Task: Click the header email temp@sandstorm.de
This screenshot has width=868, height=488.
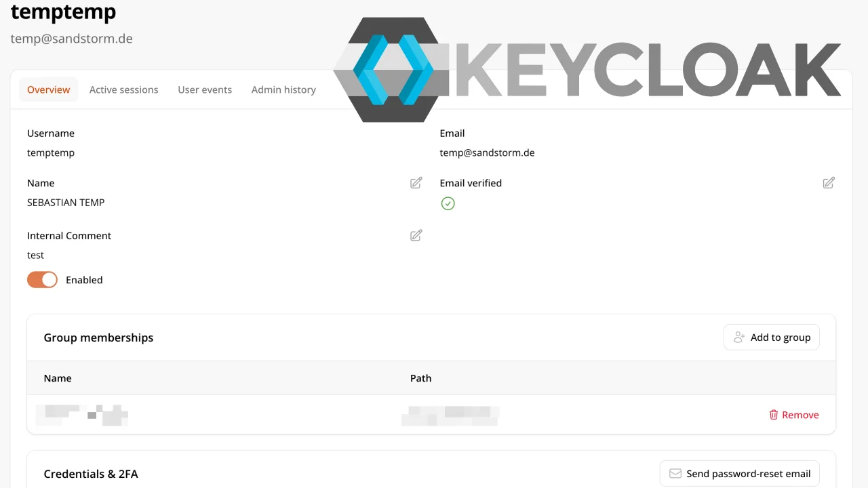Action: point(71,39)
